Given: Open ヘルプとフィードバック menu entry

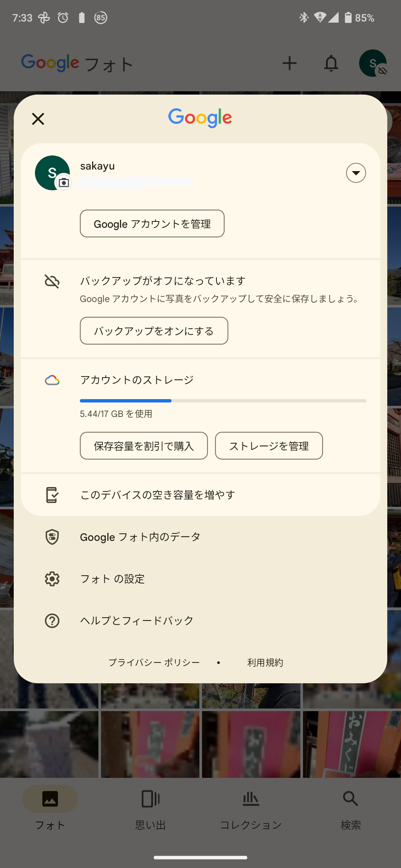Looking at the screenshot, I should click(x=137, y=621).
